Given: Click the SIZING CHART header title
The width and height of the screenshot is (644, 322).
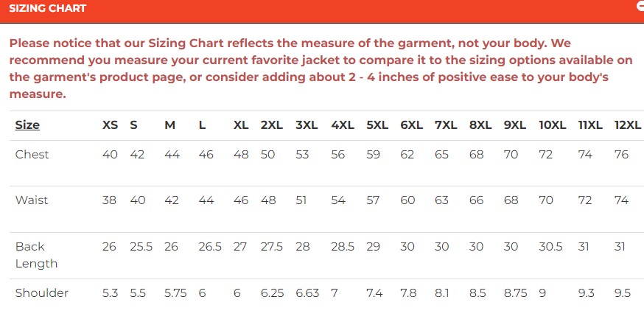Looking at the screenshot, I should [x=47, y=9].
